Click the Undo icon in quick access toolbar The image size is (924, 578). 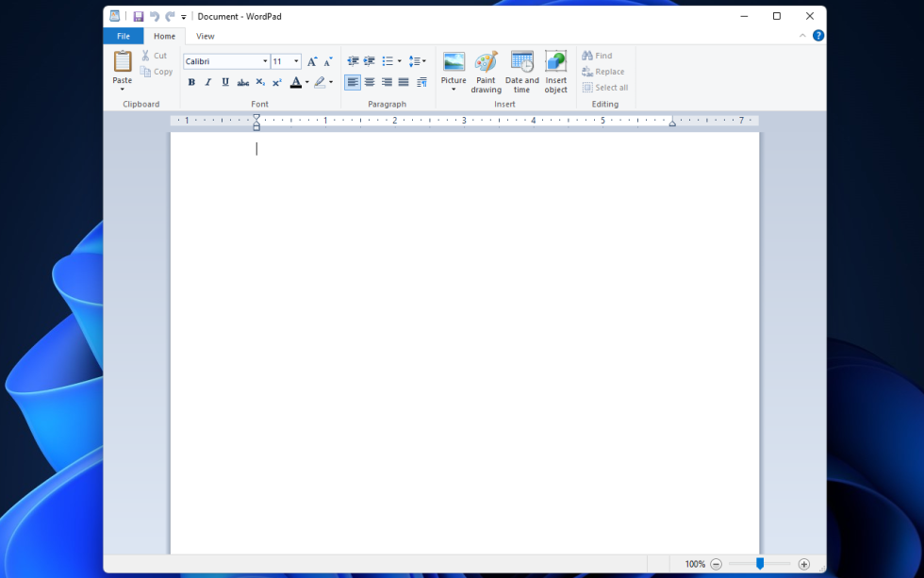154,15
